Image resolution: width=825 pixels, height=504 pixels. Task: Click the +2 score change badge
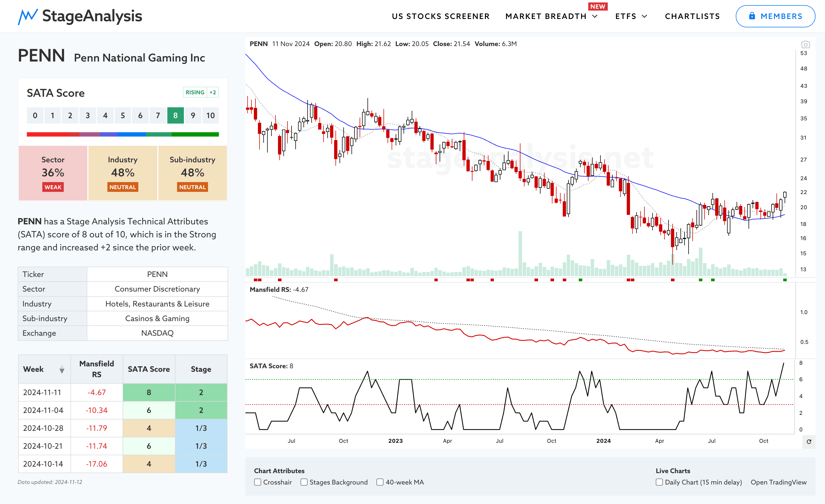pos(213,92)
